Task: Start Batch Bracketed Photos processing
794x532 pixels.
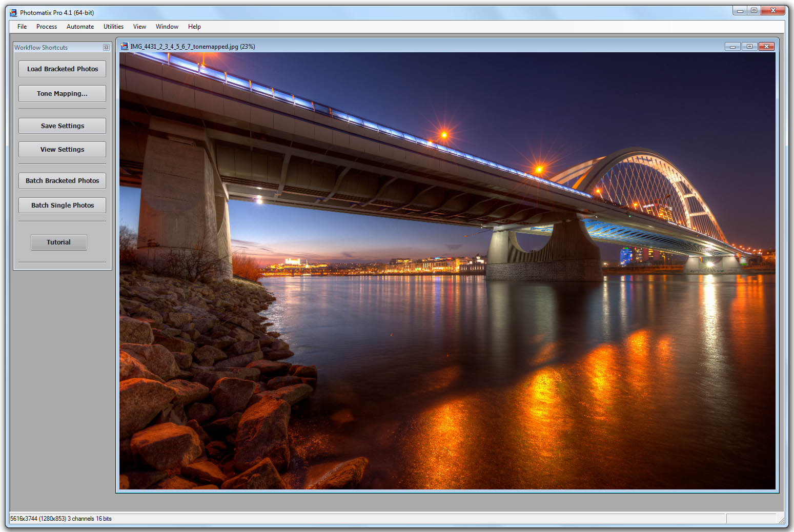Action: 62,180
